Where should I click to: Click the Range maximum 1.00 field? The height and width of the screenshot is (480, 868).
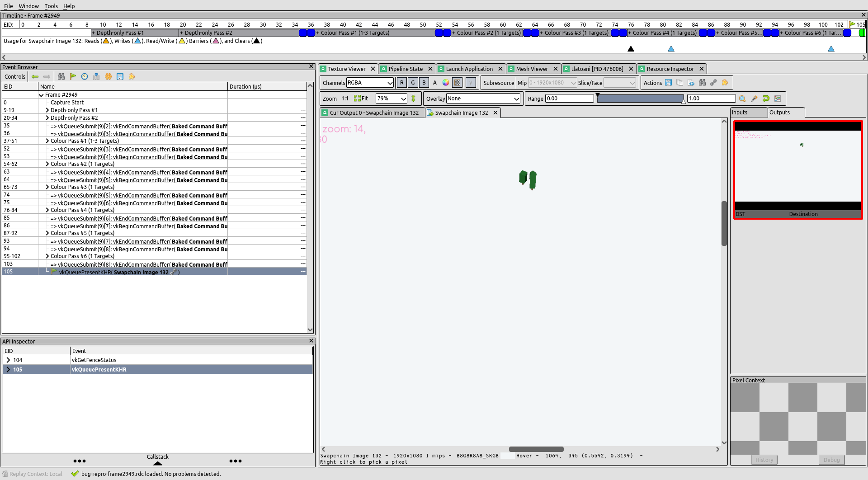pyautogui.click(x=711, y=99)
